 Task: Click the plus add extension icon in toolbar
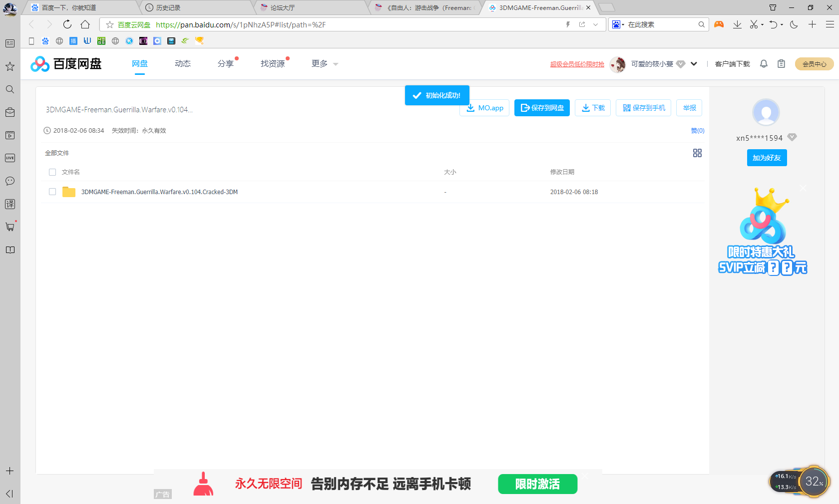tap(813, 24)
